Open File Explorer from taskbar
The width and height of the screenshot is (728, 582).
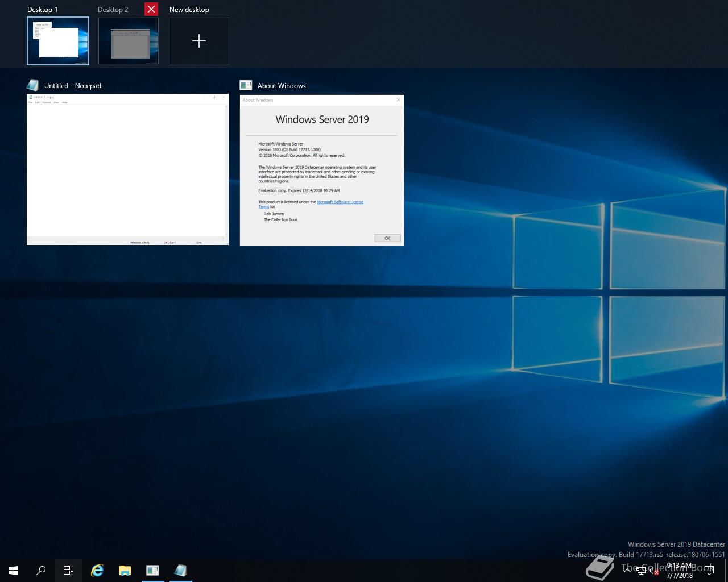125,570
